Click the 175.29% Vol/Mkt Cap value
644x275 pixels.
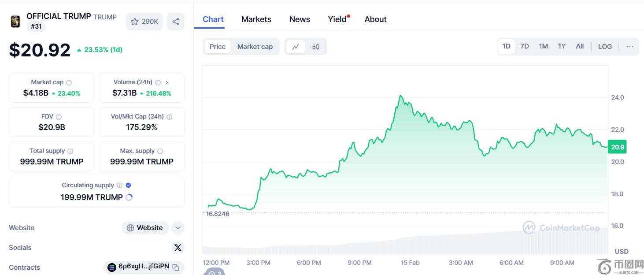(x=141, y=127)
